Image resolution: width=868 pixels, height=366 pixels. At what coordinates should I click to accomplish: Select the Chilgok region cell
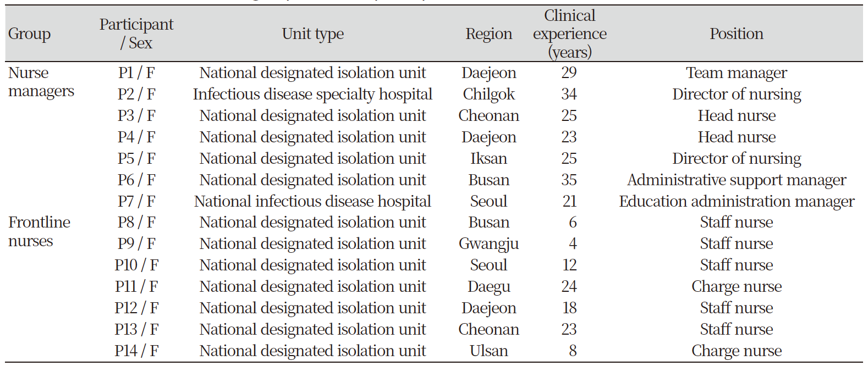click(488, 95)
